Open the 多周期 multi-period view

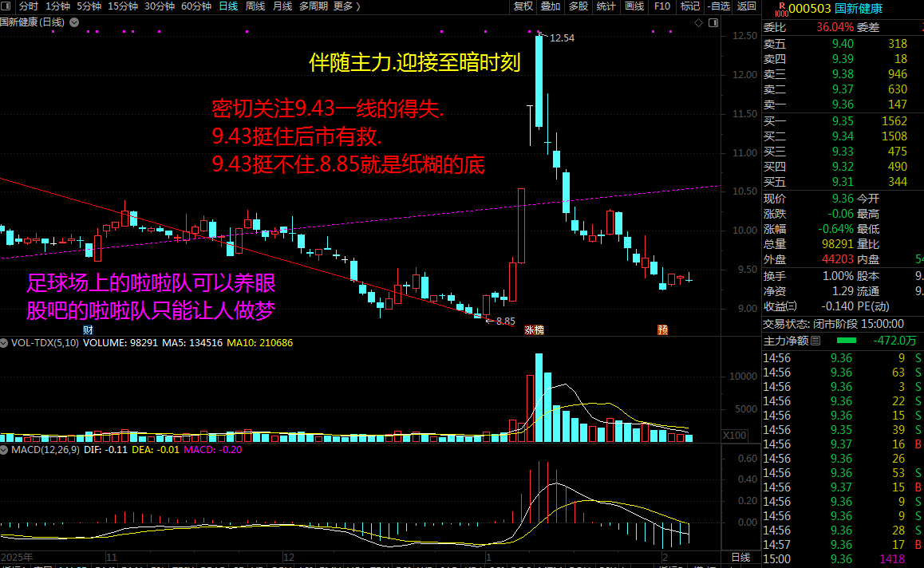pos(314,6)
